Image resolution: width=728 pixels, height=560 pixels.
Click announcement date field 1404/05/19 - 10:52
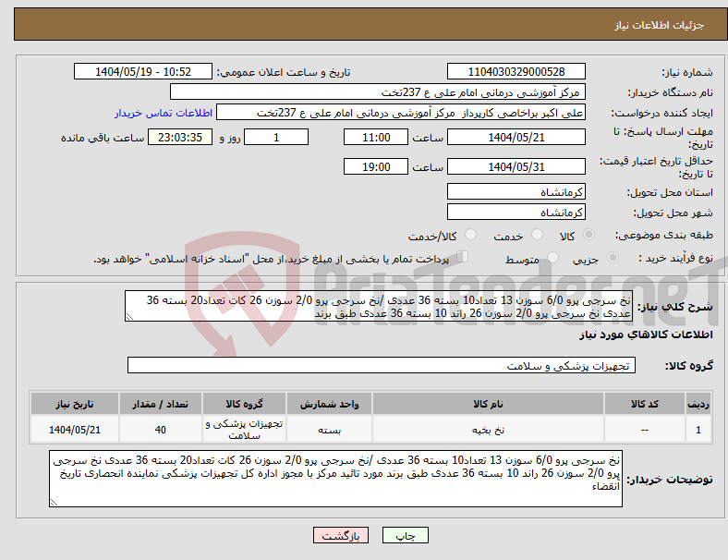point(143,71)
